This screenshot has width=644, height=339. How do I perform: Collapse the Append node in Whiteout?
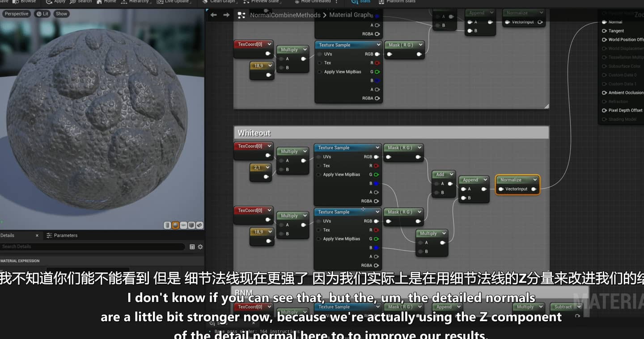coord(484,180)
